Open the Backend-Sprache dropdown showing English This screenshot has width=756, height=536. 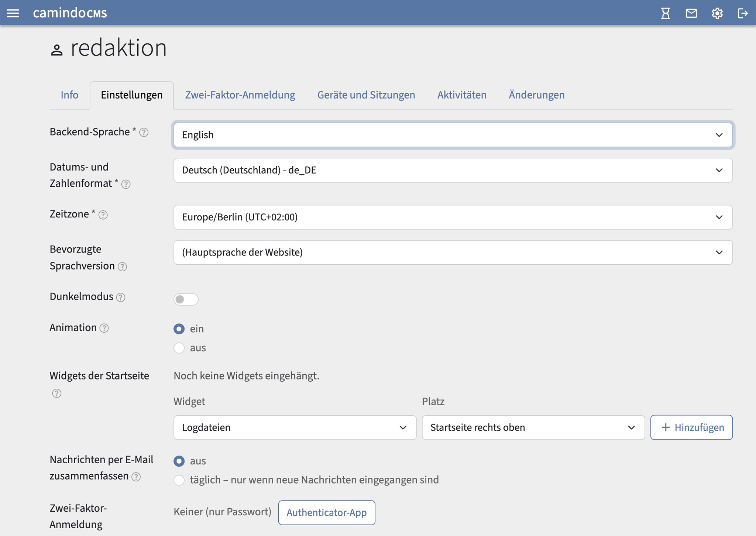453,135
